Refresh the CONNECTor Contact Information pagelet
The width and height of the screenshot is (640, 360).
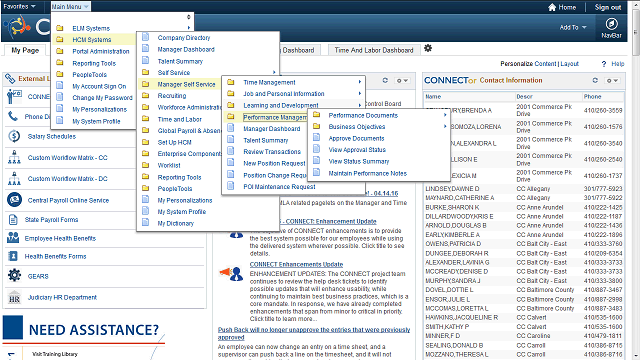[x=595, y=80]
